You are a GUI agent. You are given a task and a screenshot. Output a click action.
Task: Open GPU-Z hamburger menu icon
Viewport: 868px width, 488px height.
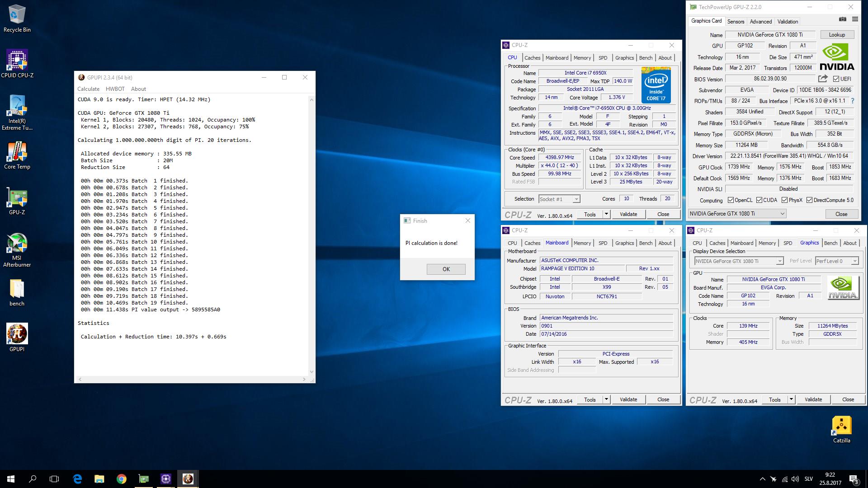tap(855, 19)
